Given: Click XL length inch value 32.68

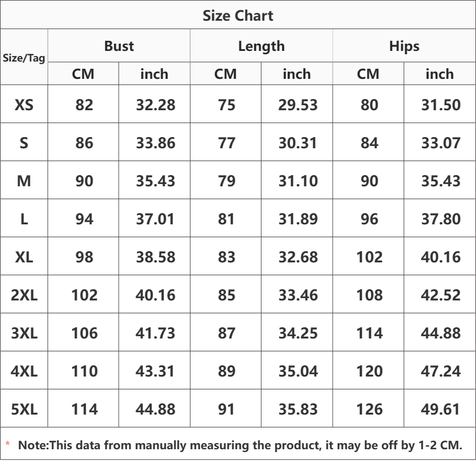Looking at the screenshot, I should pyautogui.click(x=298, y=257).
